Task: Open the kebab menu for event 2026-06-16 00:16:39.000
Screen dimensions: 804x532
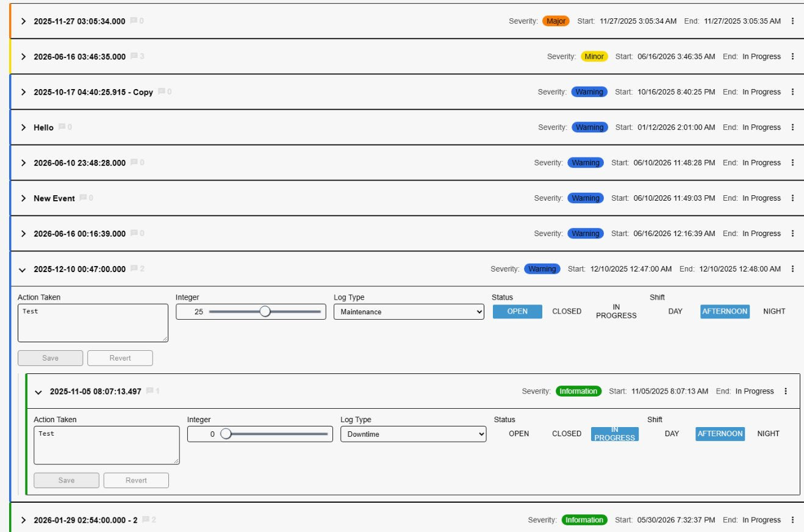Action: coord(792,234)
